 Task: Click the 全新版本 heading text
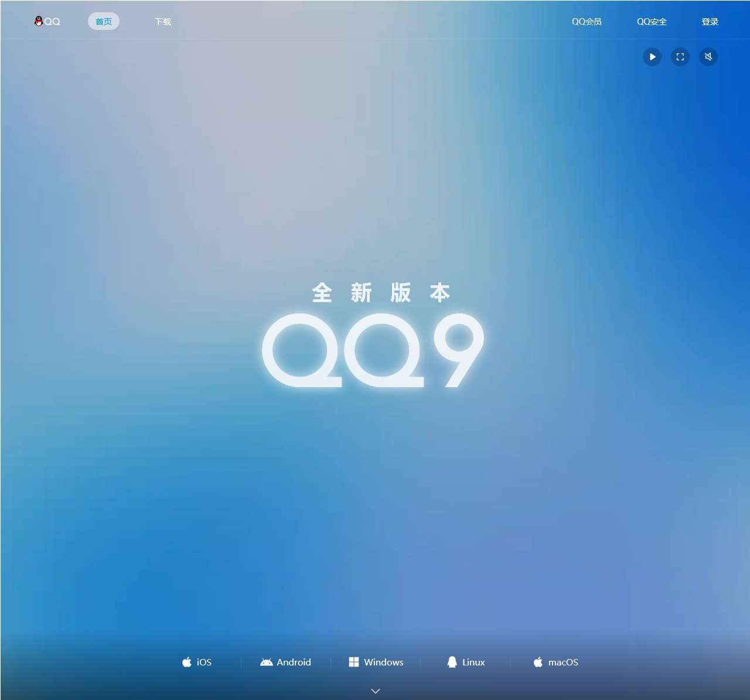(381, 292)
